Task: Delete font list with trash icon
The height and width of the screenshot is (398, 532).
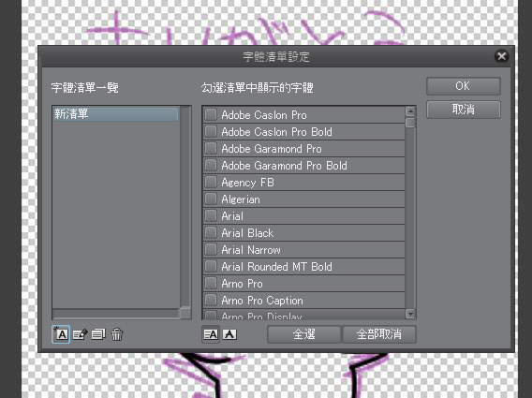Action: 117,334
